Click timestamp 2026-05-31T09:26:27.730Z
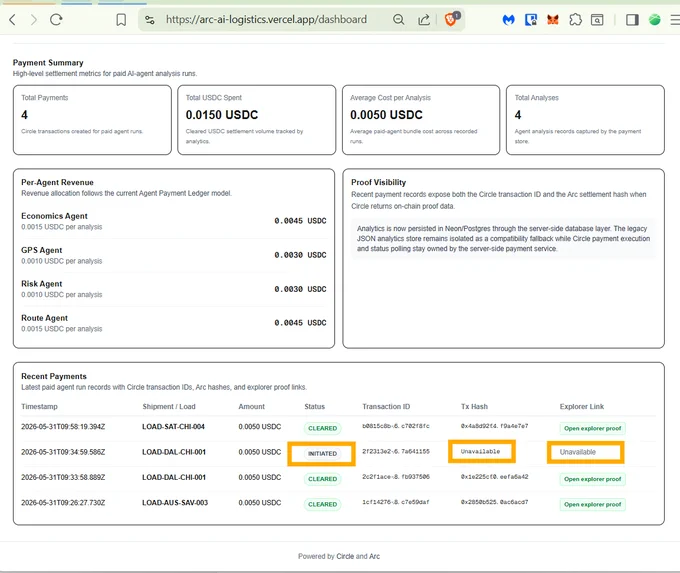680x573 pixels. point(63,503)
